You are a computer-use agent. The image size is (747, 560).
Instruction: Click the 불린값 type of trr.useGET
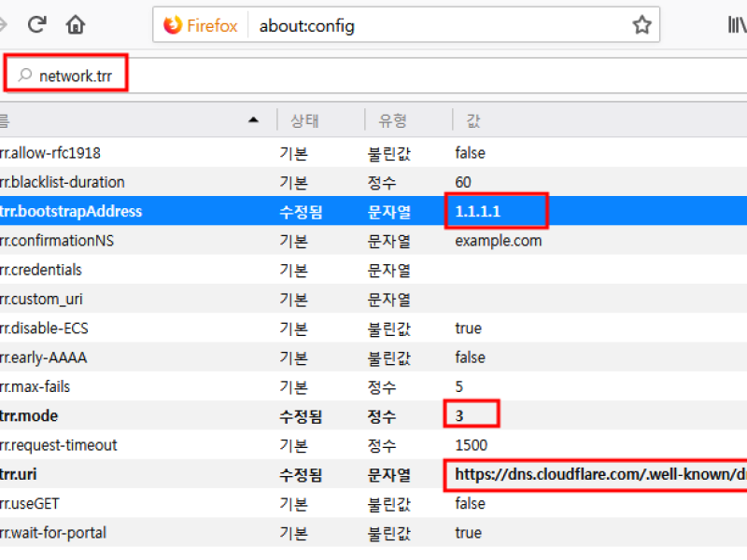(x=388, y=504)
